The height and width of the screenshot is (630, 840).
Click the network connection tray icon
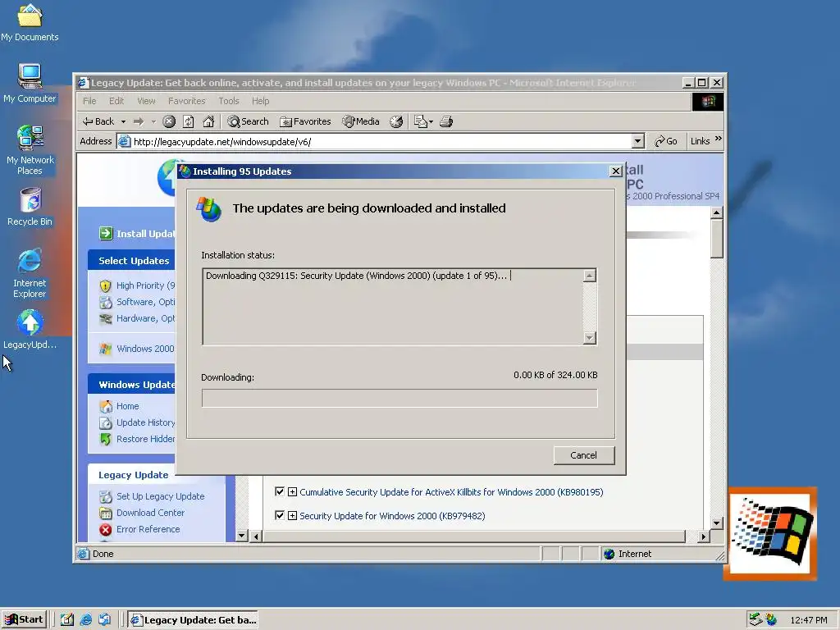tap(756, 620)
